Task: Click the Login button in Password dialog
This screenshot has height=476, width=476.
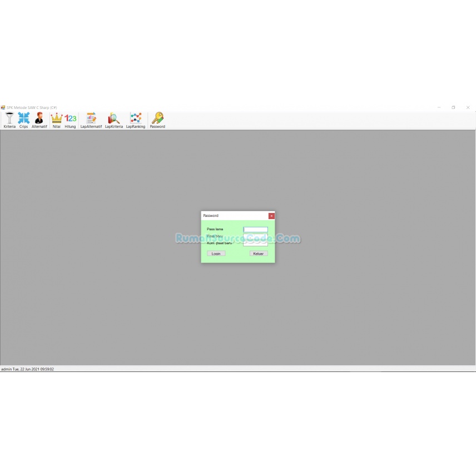Action: [216, 254]
